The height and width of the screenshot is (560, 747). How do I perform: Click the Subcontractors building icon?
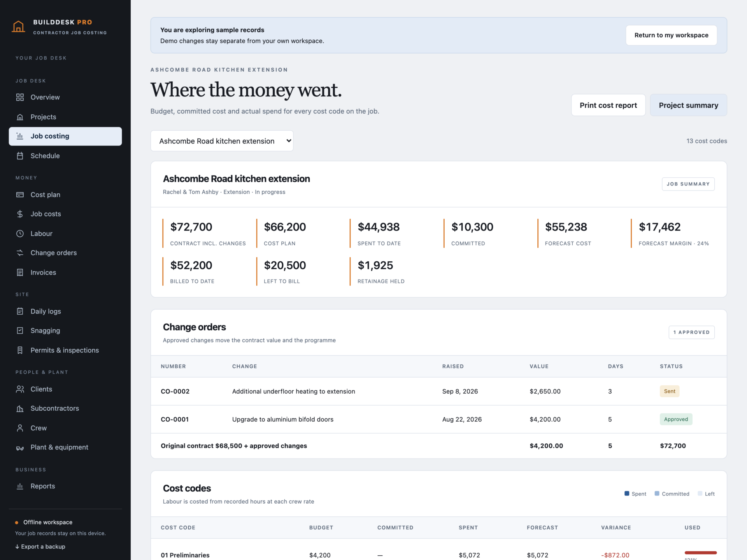(20, 408)
